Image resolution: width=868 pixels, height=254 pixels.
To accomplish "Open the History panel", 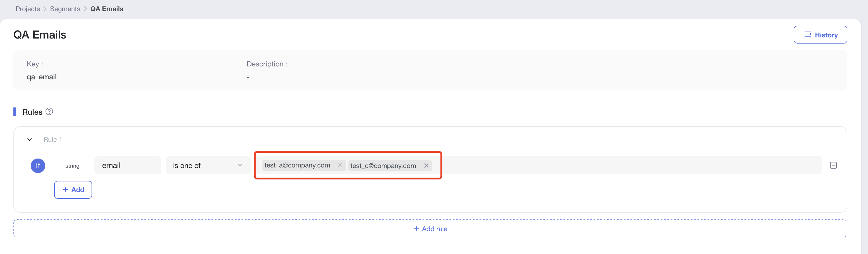I will 820,35.
